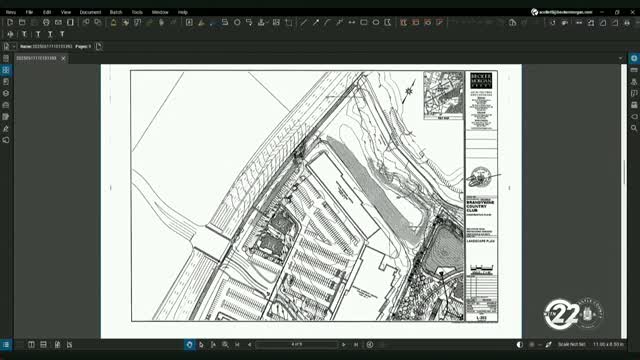Open the Batch menu

(x=116, y=12)
